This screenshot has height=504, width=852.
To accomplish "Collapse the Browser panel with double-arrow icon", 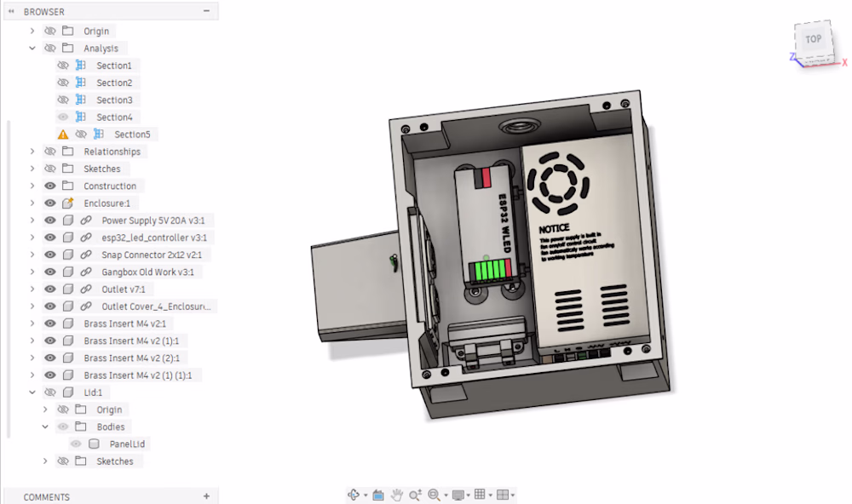I will (x=11, y=11).
